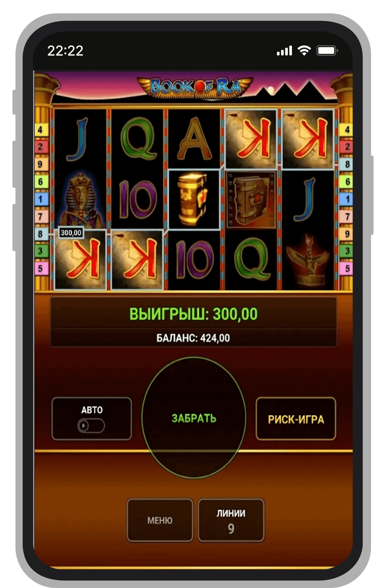Start the РИСК-ИГРА gamble game
Screen dimensions: 386x588
[x=296, y=419]
